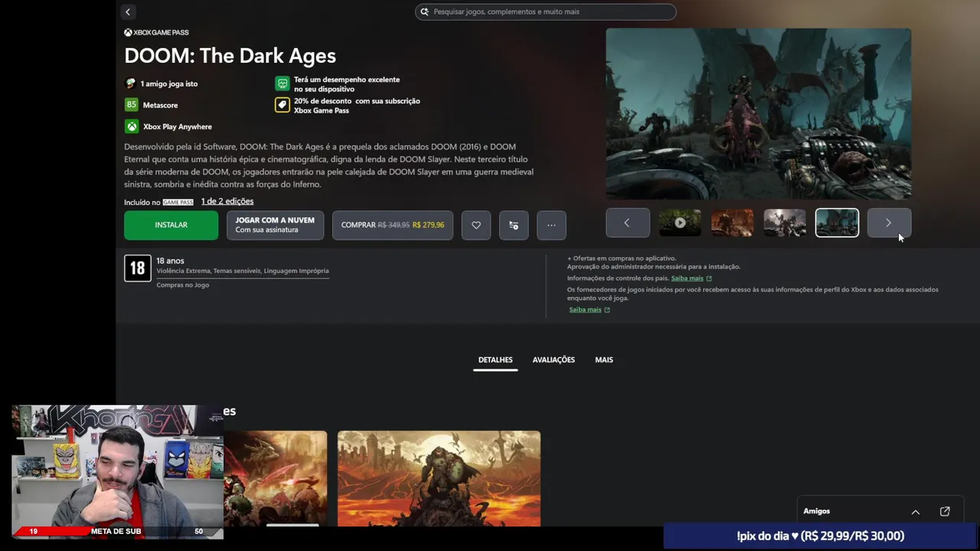Click the 'Amigos' panel label
Screen dimensions: 980x551
coord(817,511)
